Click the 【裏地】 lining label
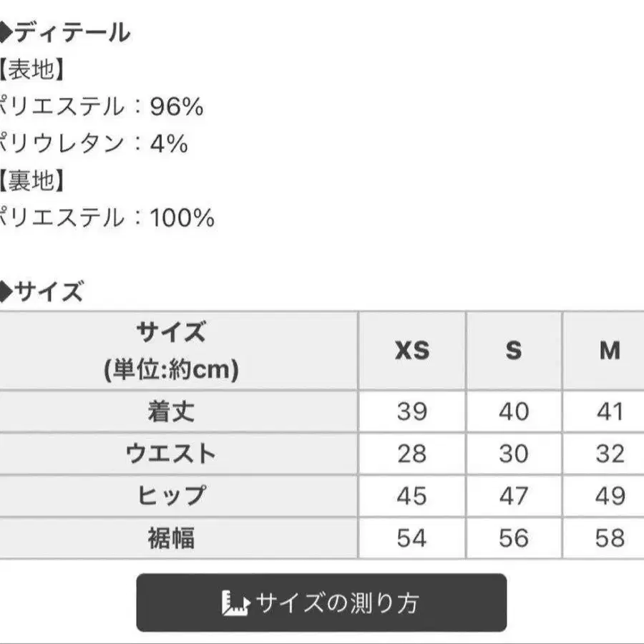 pos(32,181)
